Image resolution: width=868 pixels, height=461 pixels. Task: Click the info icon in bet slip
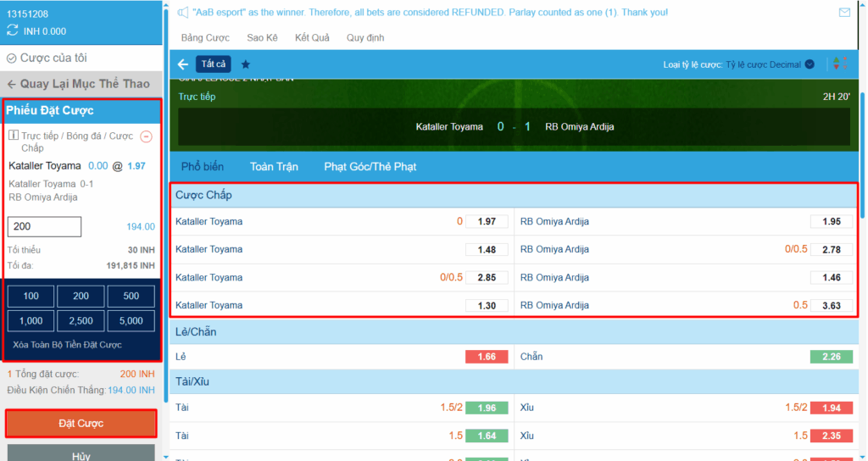[x=14, y=135]
